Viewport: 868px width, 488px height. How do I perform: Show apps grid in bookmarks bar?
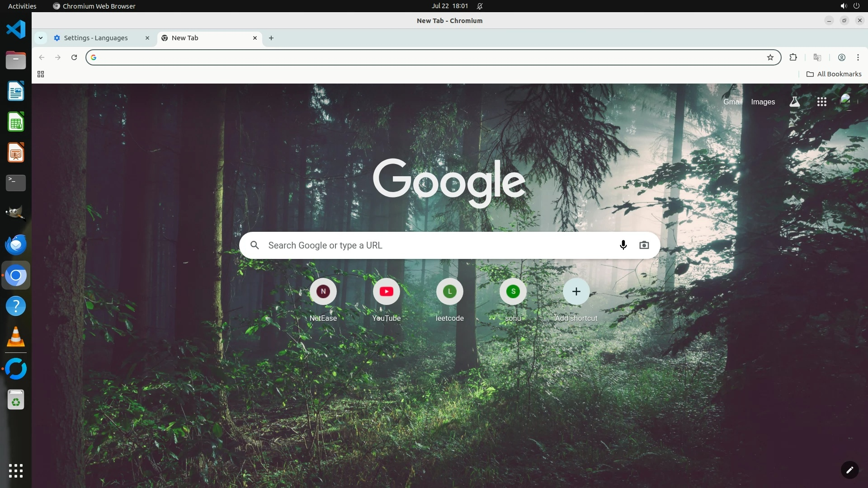tap(41, 74)
